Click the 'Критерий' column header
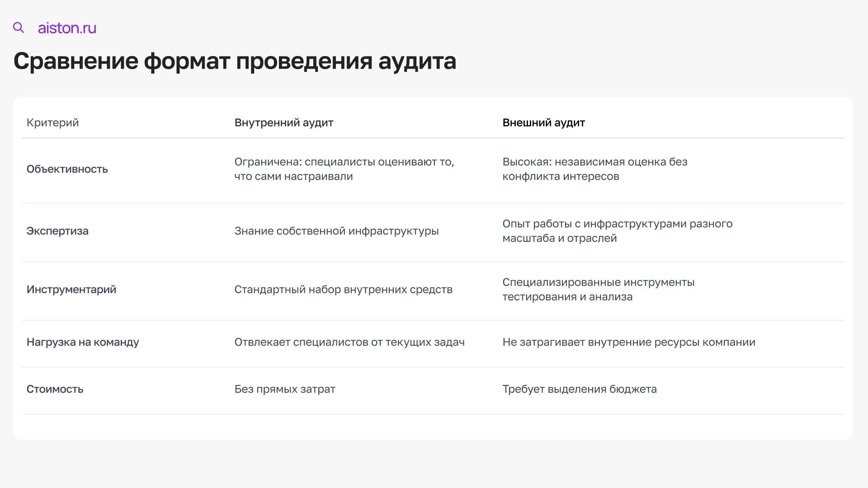The image size is (868, 488). coord(52,122)
